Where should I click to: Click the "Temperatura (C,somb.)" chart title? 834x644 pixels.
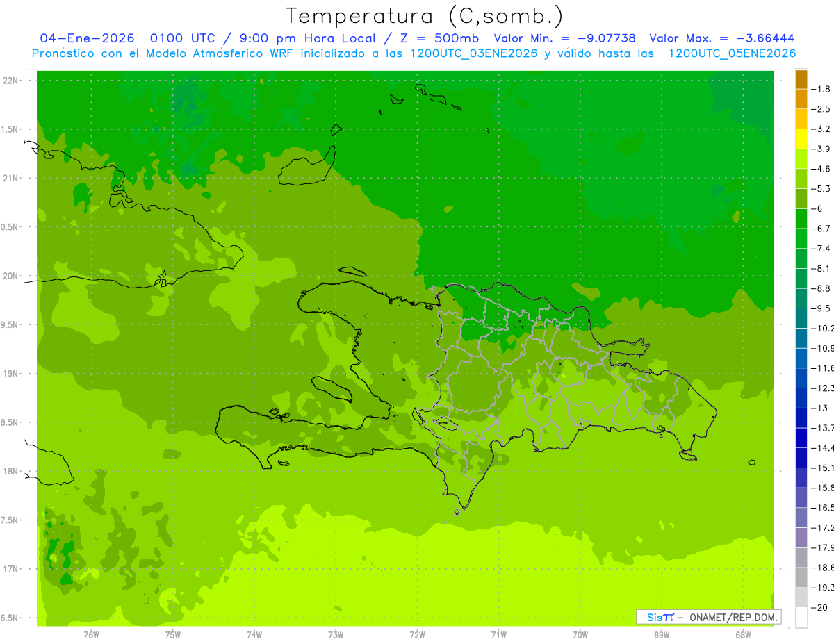(424, 16)
